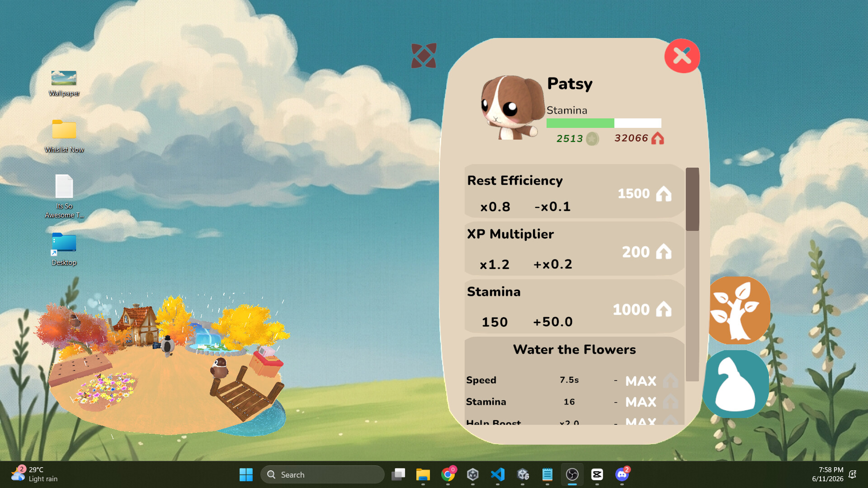
Task: Click the upgrade panel scrollbar thumb
Action: pyautogui.click(x=692, y=199)
